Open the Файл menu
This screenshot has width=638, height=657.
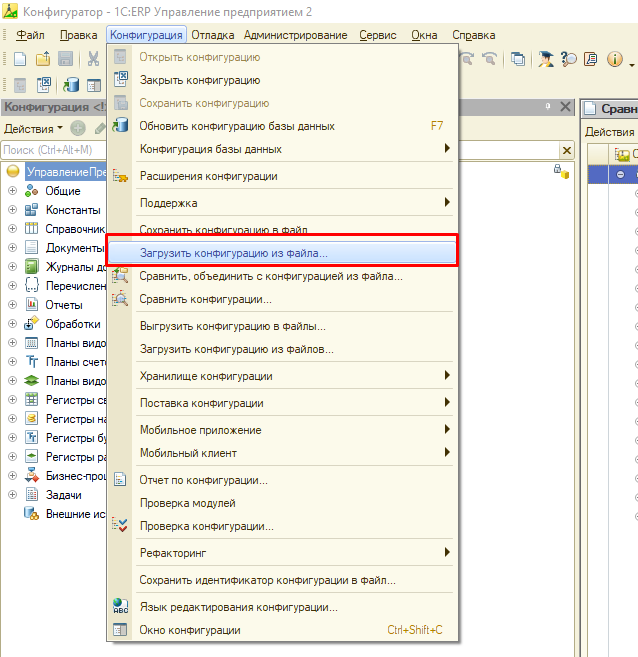pyautogui.click(x=30, y=35)
